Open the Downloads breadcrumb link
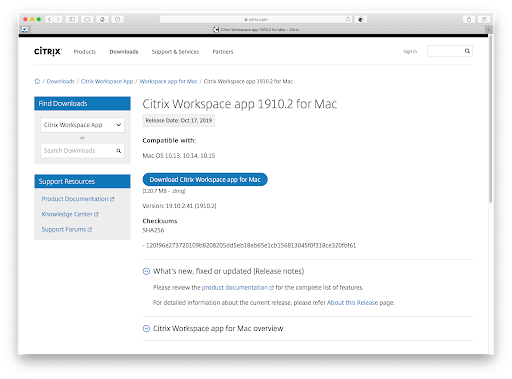Viewport: 512px width, 379px height. coord(60,81)
